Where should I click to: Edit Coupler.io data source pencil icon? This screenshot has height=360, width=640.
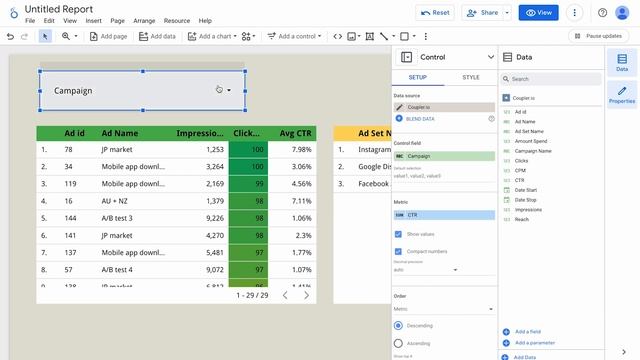[400, 107]
